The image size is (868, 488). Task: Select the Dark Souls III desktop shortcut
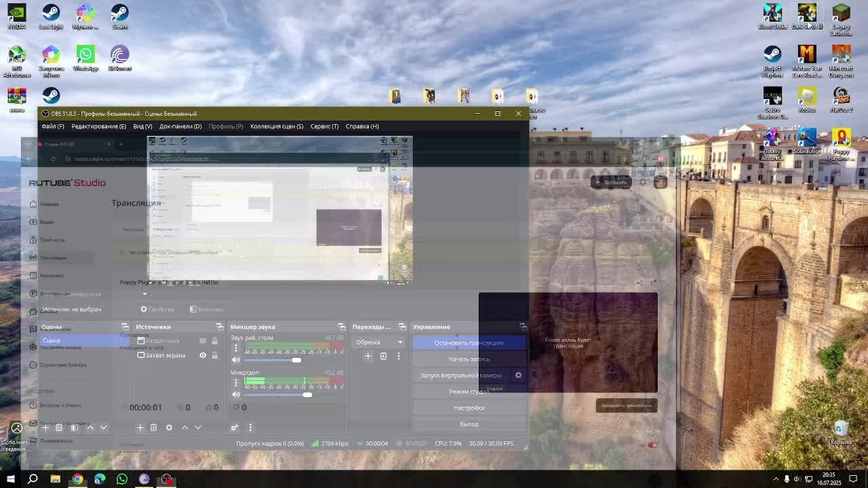[807, 17]
